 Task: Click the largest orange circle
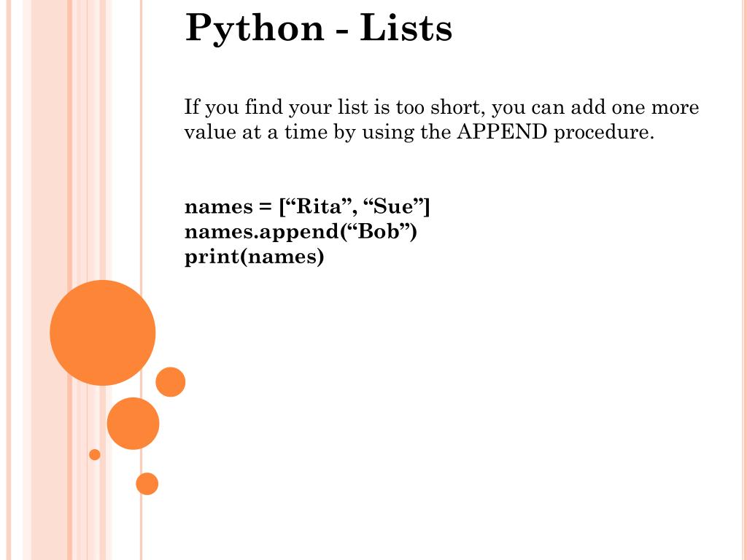pyautogui.click(x=102, y=332)
